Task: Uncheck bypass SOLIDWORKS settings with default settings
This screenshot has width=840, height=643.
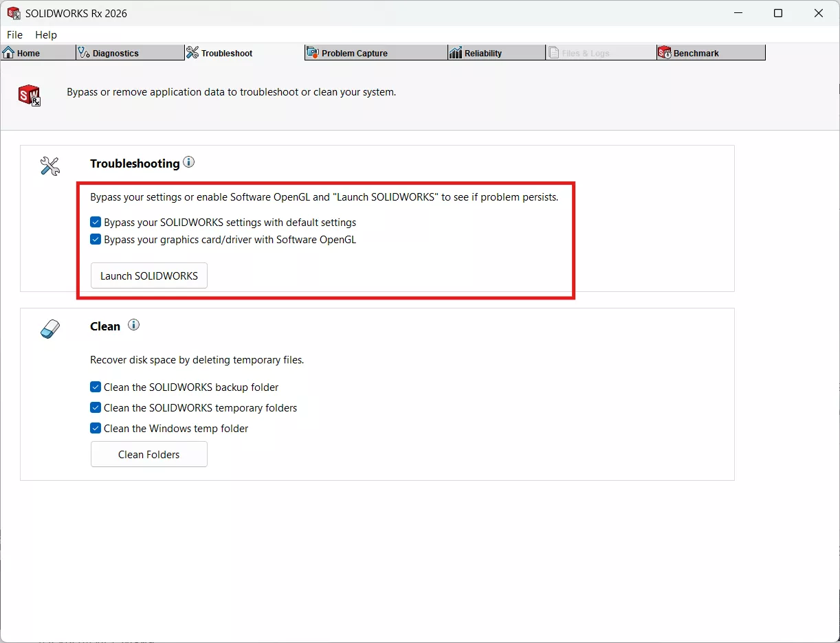Action: coord(96,222)
